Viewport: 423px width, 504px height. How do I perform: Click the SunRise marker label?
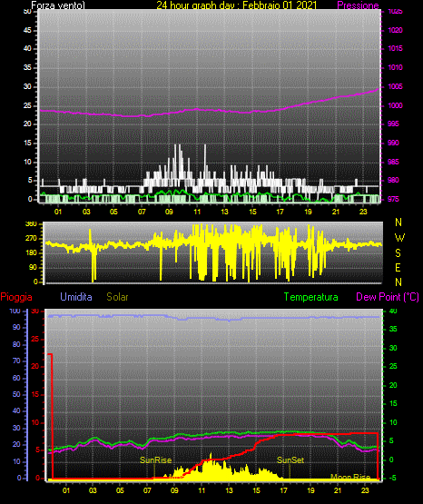point(156,460)
